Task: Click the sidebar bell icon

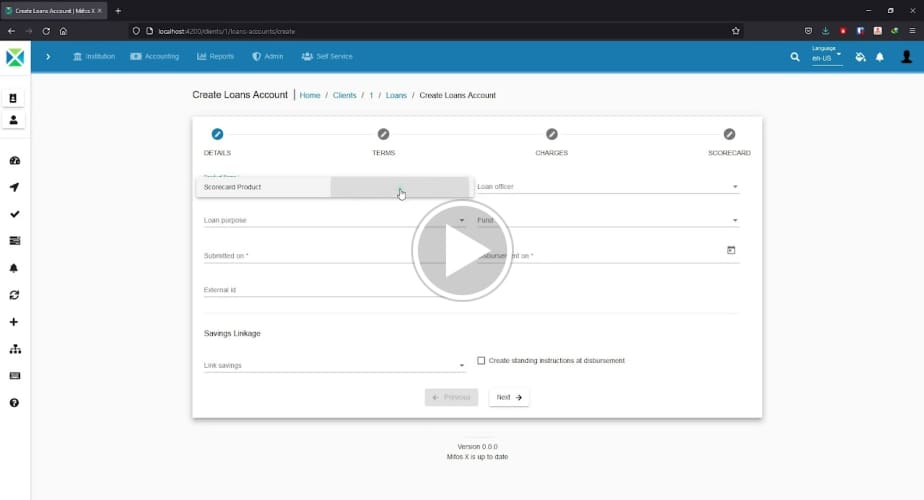Action: [x=15, y=268]
